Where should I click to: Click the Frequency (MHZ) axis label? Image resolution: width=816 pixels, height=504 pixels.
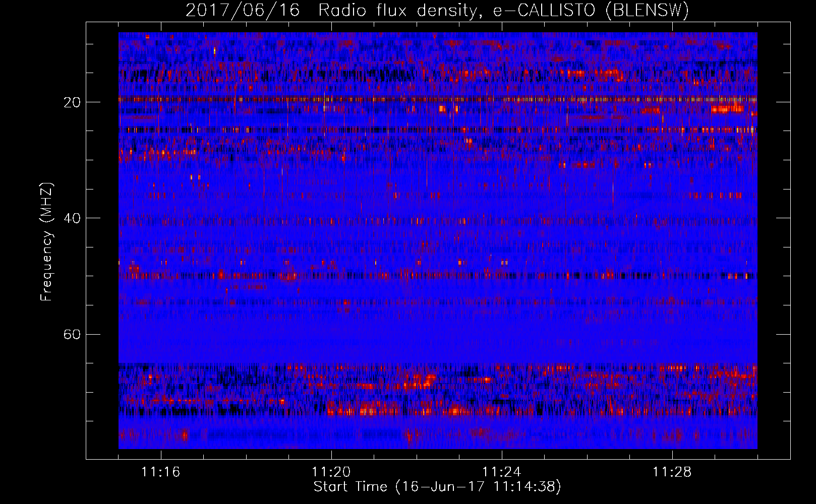point(46,241)
